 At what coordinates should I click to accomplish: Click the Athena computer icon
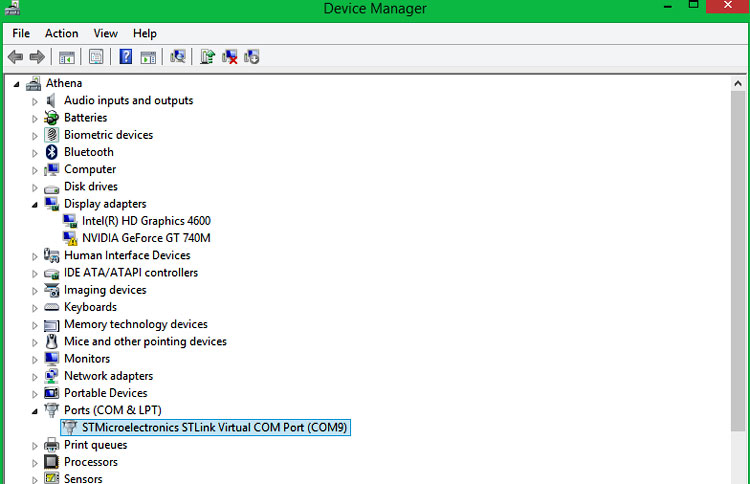pos(33,84)
